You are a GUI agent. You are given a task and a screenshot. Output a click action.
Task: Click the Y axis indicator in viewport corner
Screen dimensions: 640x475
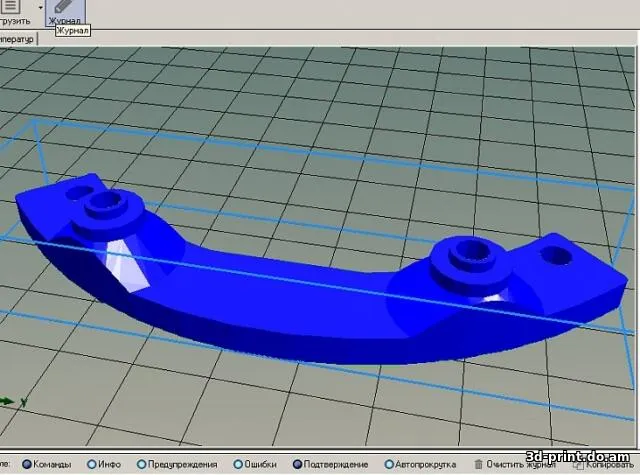[x=22, y=401]
